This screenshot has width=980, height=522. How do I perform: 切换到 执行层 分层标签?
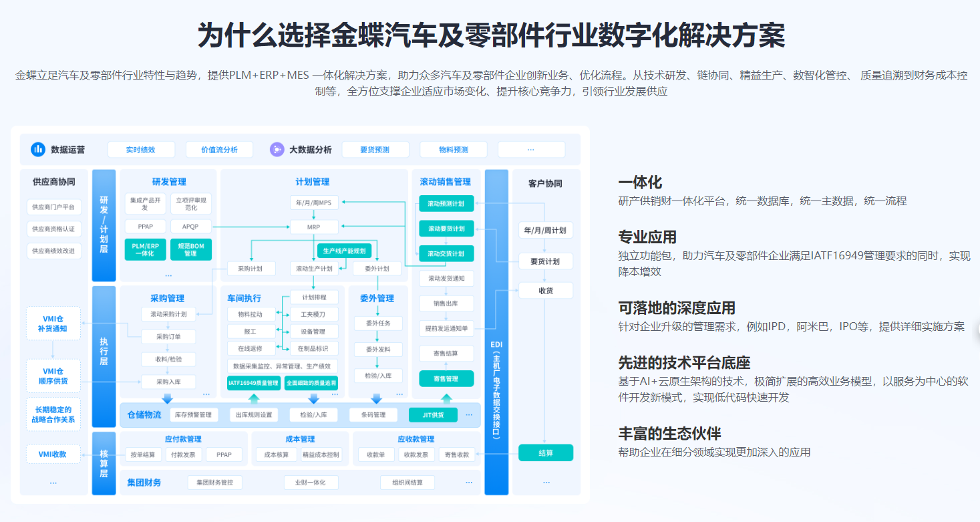click(104, 351)
